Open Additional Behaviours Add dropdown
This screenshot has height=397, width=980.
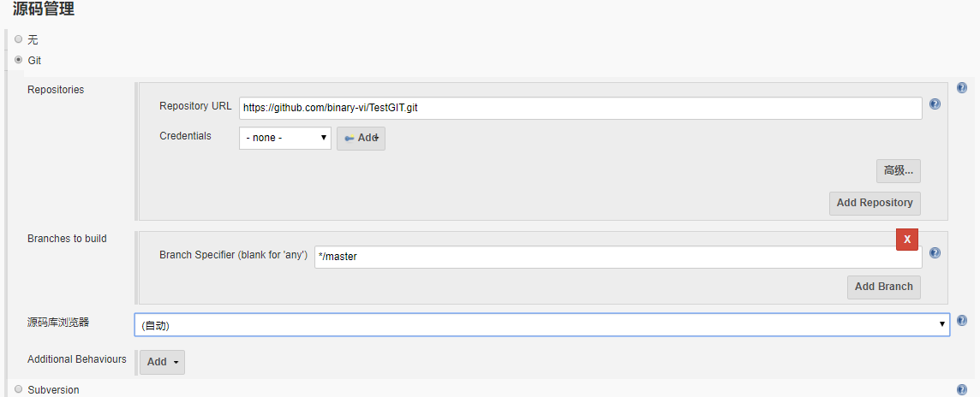tap(162, 362)
